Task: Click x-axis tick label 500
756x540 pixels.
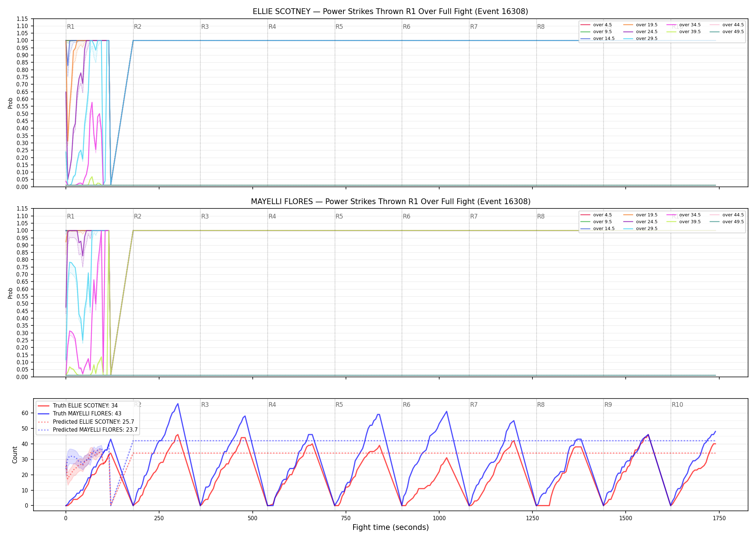Action: tap(252, 518)
